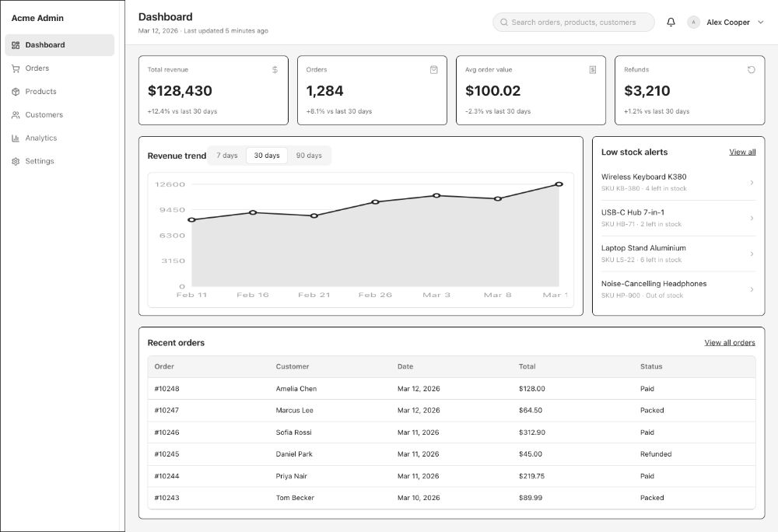Image resolution: width=778 pixels, height=532 pixels.
Task: Click the Total column header
Action: tap(527, 366)
